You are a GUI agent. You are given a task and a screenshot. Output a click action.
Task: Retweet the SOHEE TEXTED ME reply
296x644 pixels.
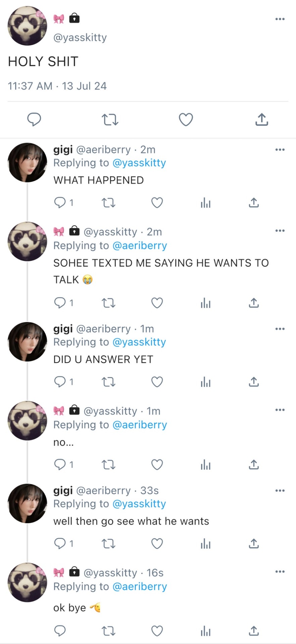pos(108,303)
